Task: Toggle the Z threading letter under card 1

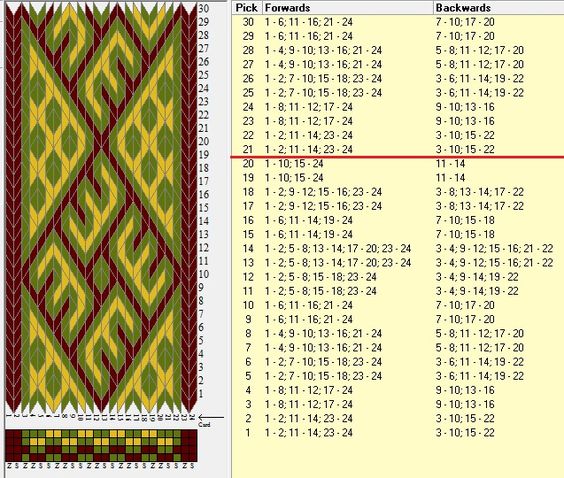Action: coord(9,466)
